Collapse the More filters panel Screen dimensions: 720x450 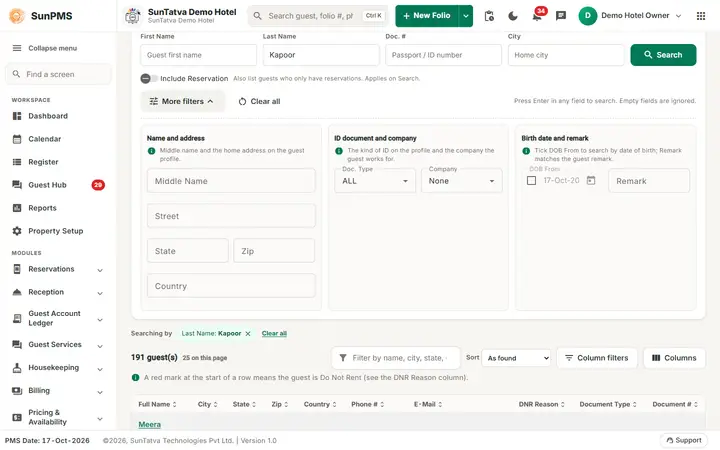(182, 101)
